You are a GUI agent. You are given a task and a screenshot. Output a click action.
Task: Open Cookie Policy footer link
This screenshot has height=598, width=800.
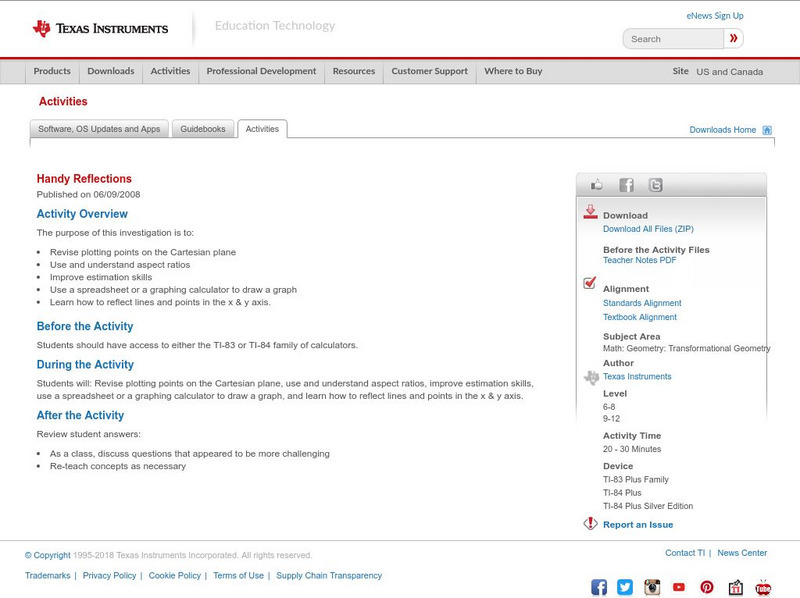pos(174,576)
